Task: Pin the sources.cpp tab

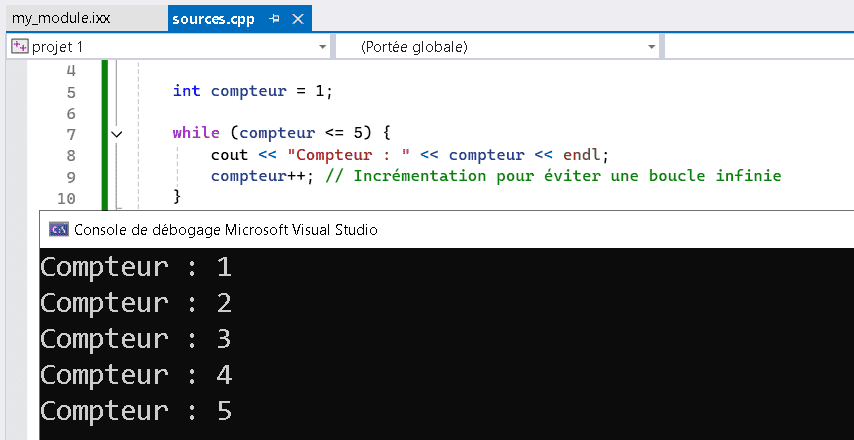Action: [274, 19]
